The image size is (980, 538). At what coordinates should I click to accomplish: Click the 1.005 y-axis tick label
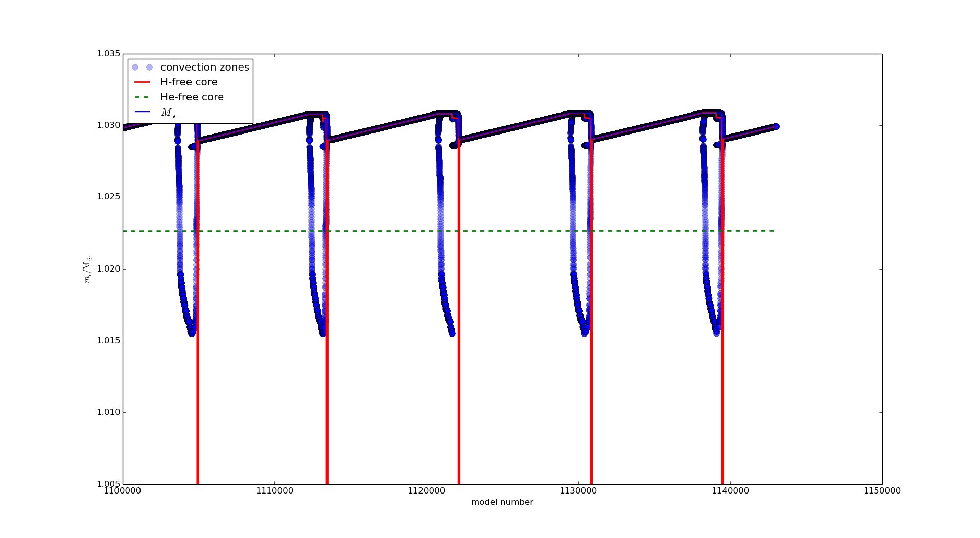pos(108,484)
